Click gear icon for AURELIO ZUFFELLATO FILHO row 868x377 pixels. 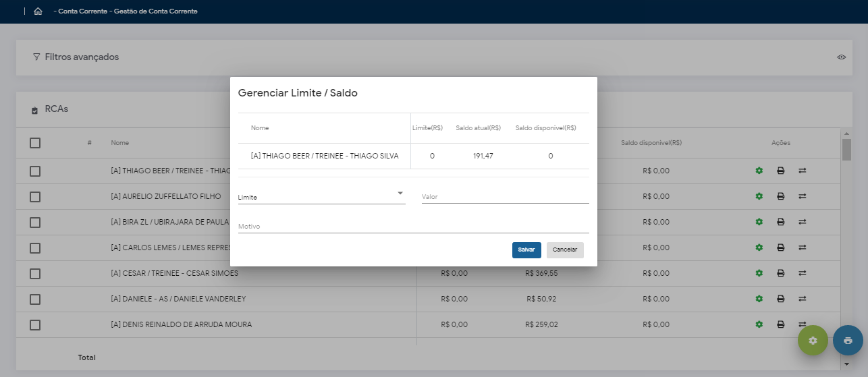point(759,196)
